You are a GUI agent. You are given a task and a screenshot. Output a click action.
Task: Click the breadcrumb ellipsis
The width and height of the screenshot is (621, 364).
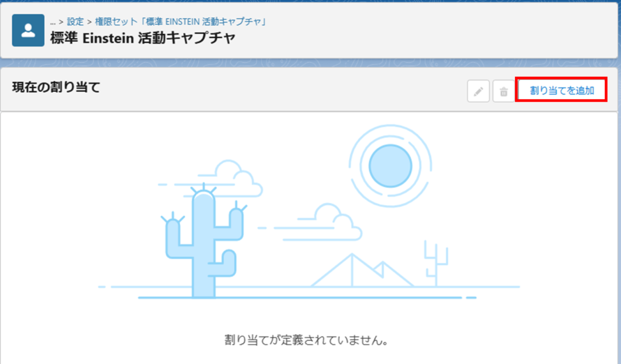[x=53, y=22]
